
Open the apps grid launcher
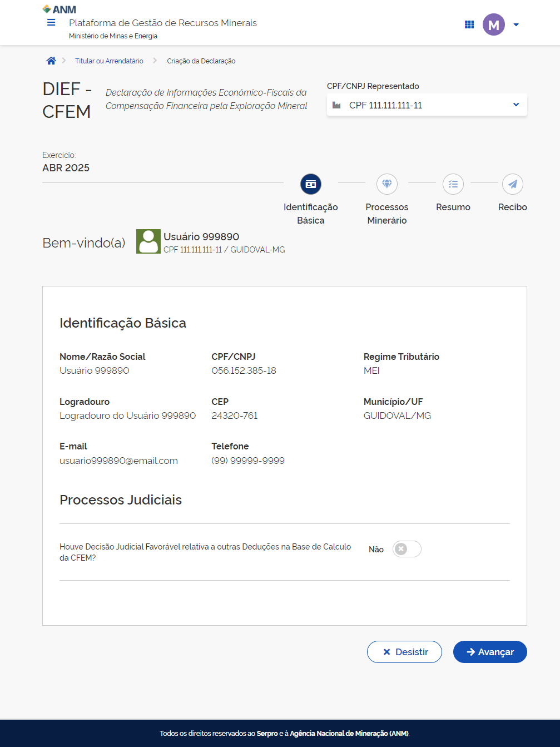coord(469,24)
